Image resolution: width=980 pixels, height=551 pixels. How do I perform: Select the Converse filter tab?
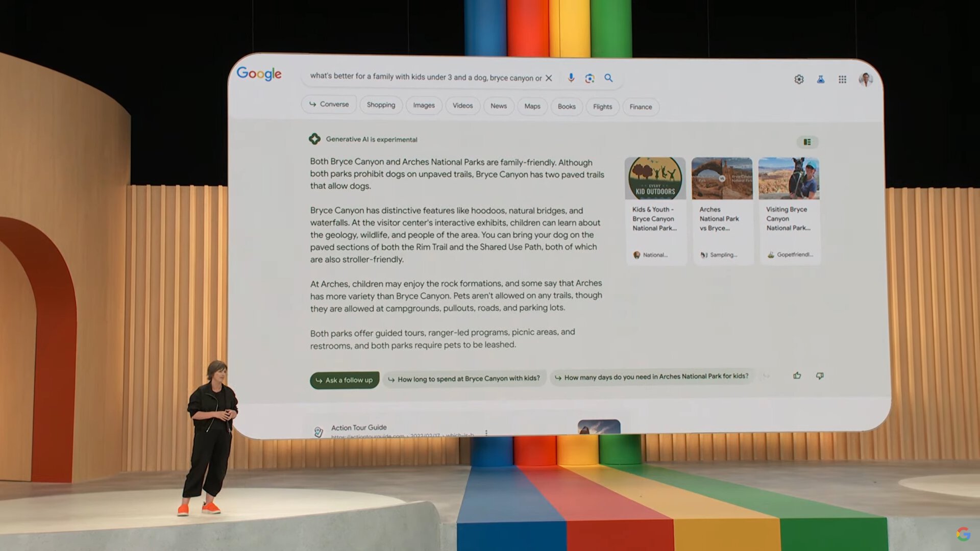329,104
